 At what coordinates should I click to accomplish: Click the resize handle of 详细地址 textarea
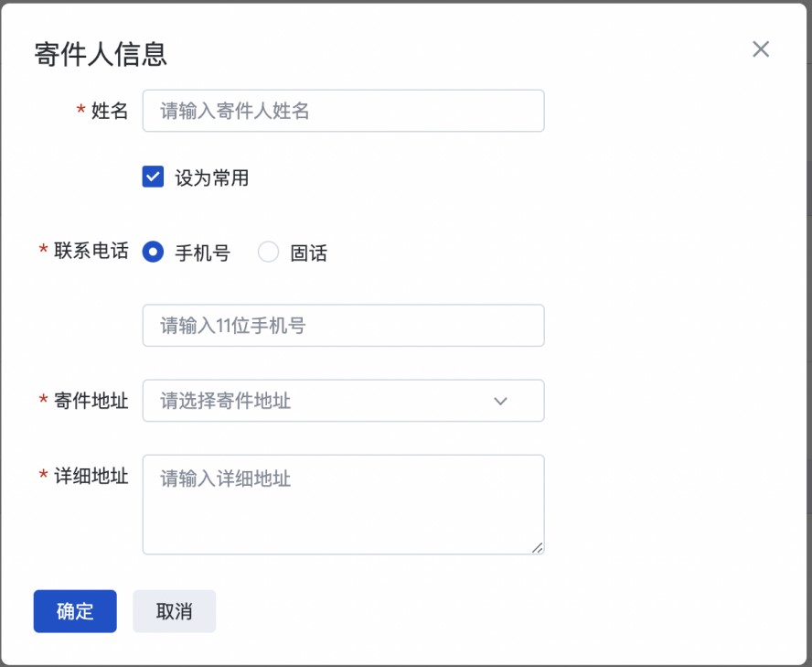[x=538, y=547]
